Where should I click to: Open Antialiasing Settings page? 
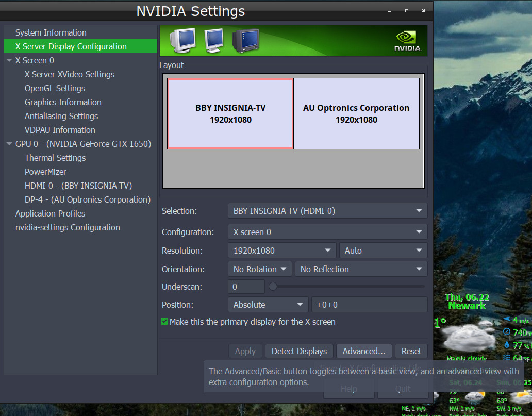61,116
